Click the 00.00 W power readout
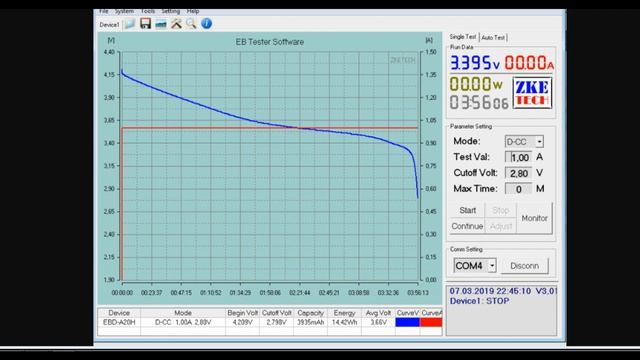Viewport: 640px width, 360px height. (476, 84)
